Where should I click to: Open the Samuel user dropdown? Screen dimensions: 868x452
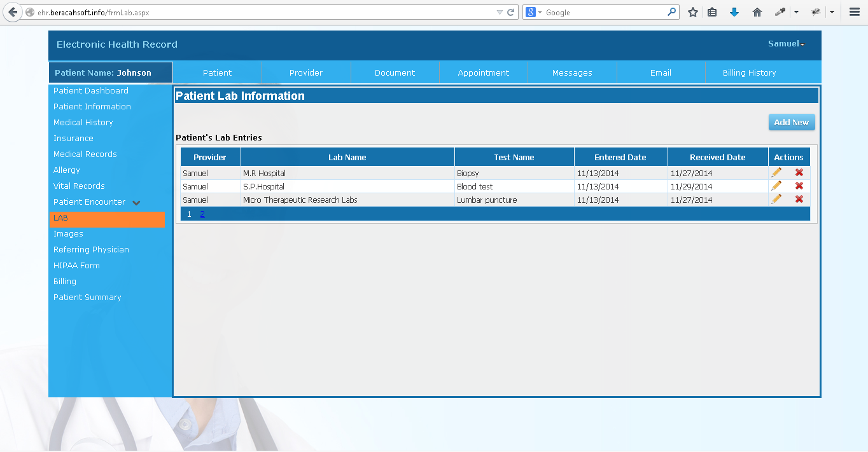[x=786, y=44]
